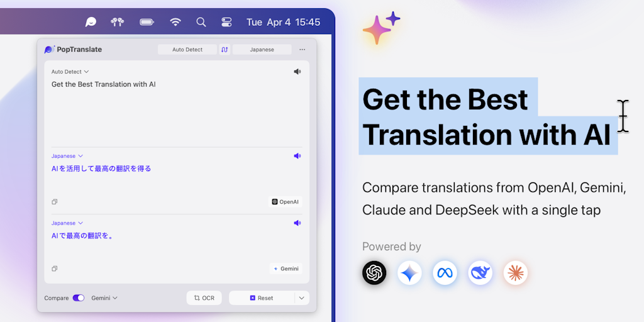
Task: Click the Gemini sparkle logo under Powered by
Action: point(409,273)
